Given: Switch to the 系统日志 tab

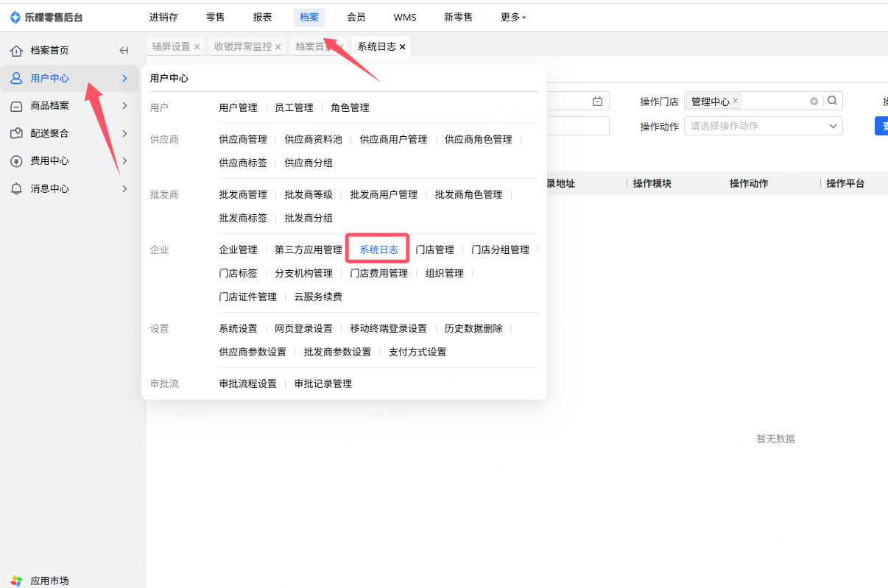Looking at the screenshot, I should click(376, 46).
